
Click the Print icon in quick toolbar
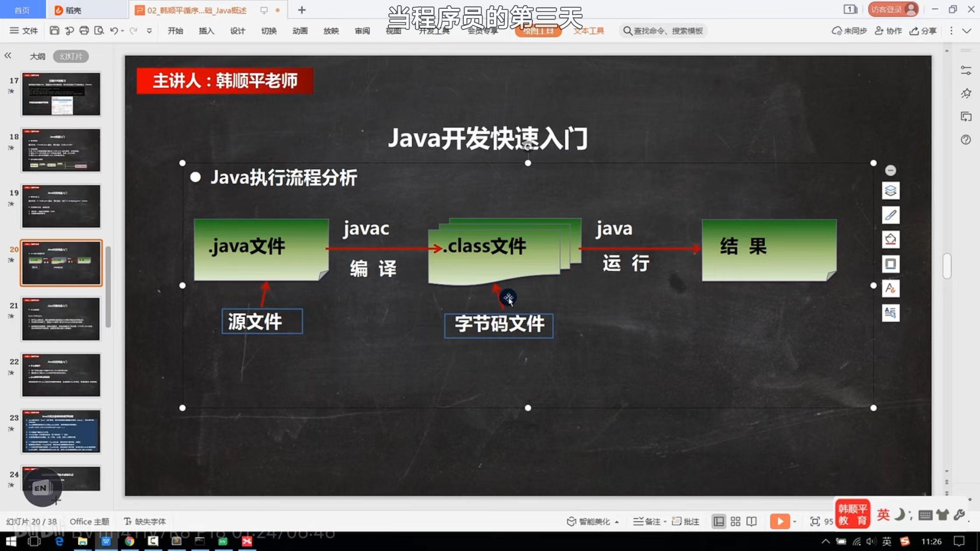[x=84, y=31]
